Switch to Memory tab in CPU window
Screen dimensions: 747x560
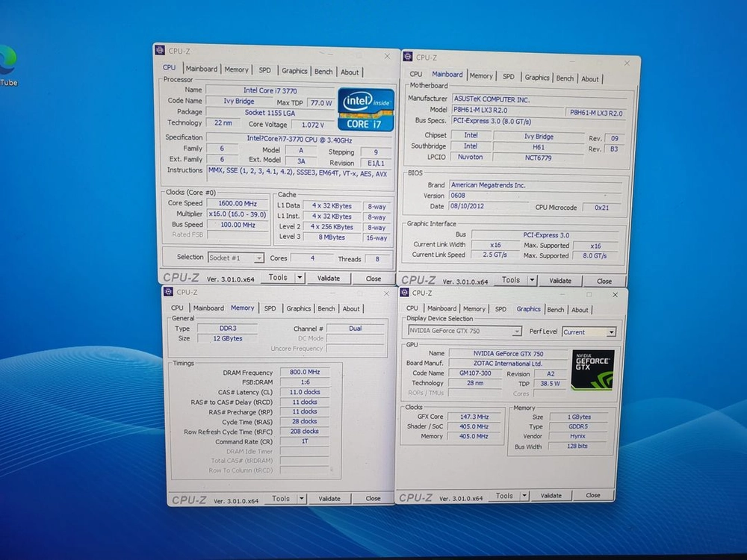236,69
